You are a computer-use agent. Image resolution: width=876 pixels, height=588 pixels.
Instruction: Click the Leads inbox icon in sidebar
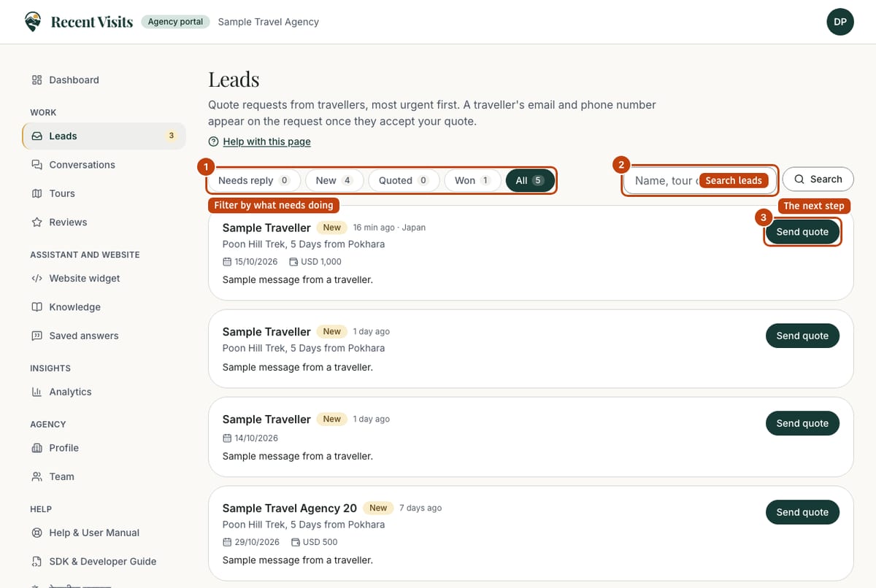click(x=36, y=136)
